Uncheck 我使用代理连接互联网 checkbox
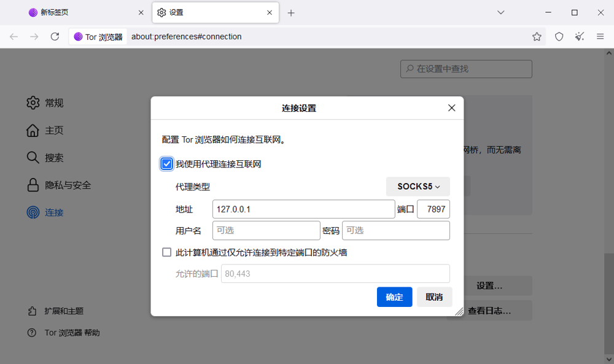614x364 pixels. tap(166, 164)
